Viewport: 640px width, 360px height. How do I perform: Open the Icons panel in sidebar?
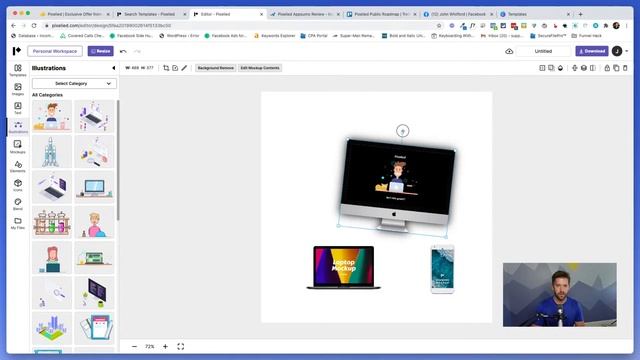pyautogui.click(x=18, y=185)
